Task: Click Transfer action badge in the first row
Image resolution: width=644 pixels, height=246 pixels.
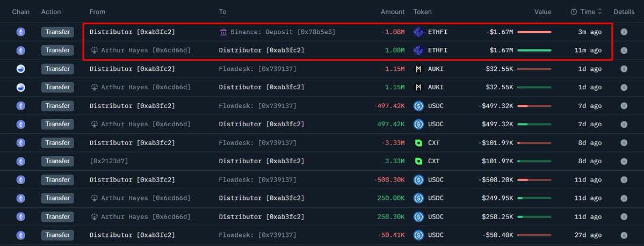Action: (x=57, y=32)
